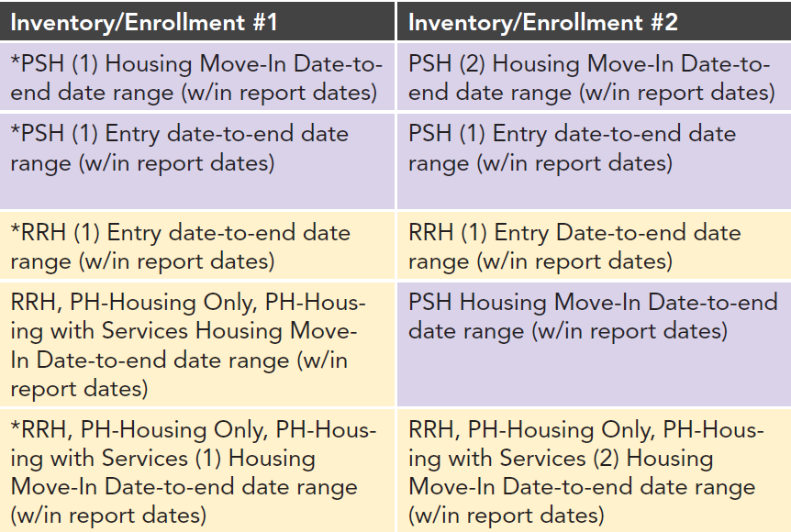Click the unnumbered PSH Housing Move-In cell in column #2

pyautogui.click(x=593, y=316)
